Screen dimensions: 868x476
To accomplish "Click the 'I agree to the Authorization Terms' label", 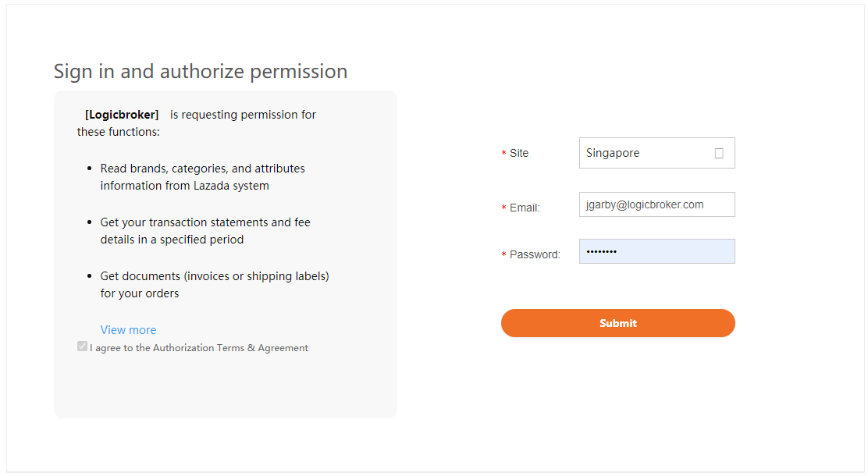I will click(x=199, y=348).
